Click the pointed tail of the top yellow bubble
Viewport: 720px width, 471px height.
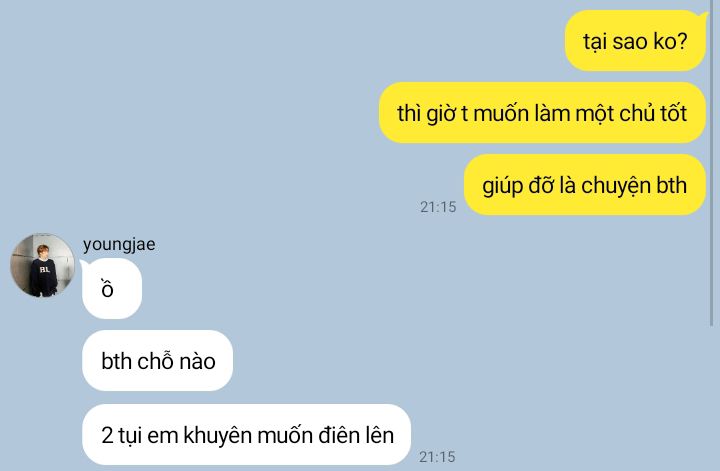click(705, 16)
